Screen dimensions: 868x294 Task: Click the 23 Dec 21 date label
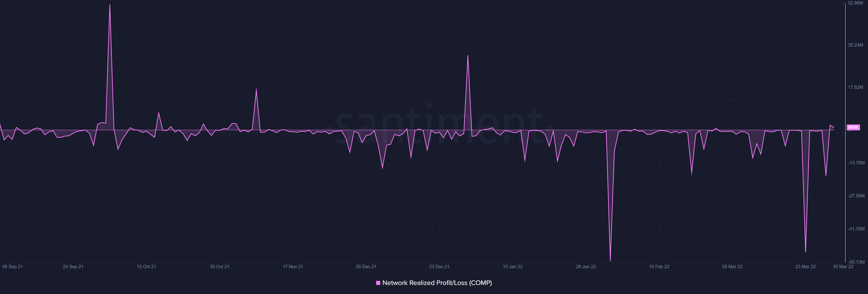click(439, 267)
